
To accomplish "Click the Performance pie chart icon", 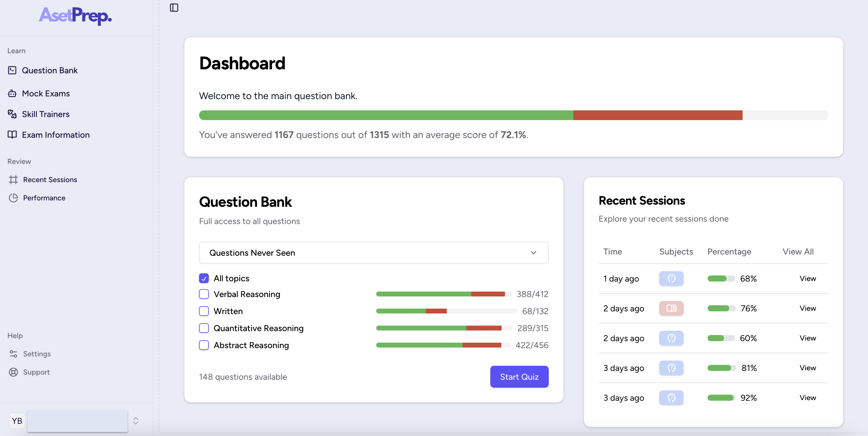I will pyautogui.click(x=13, y=198).
